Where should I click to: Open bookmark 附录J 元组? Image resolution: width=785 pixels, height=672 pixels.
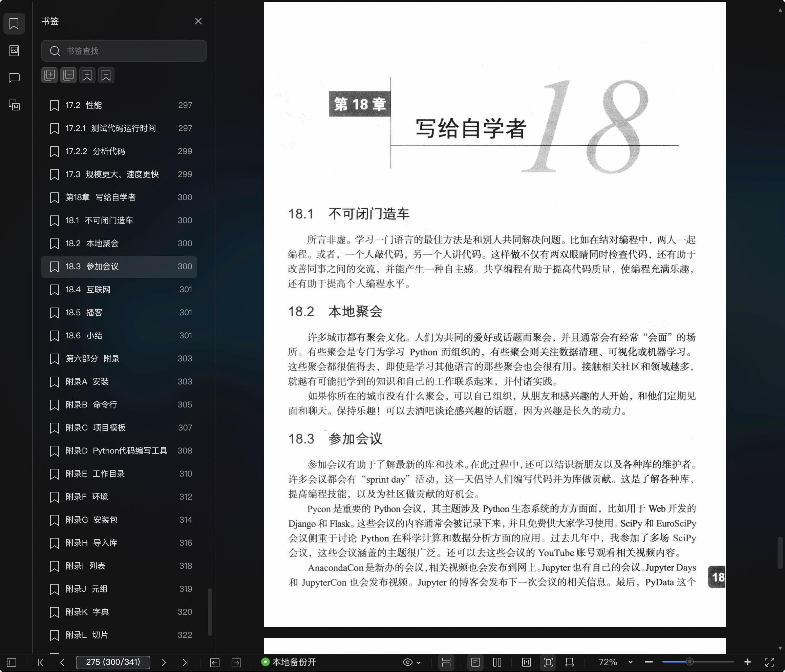[119, 589]
